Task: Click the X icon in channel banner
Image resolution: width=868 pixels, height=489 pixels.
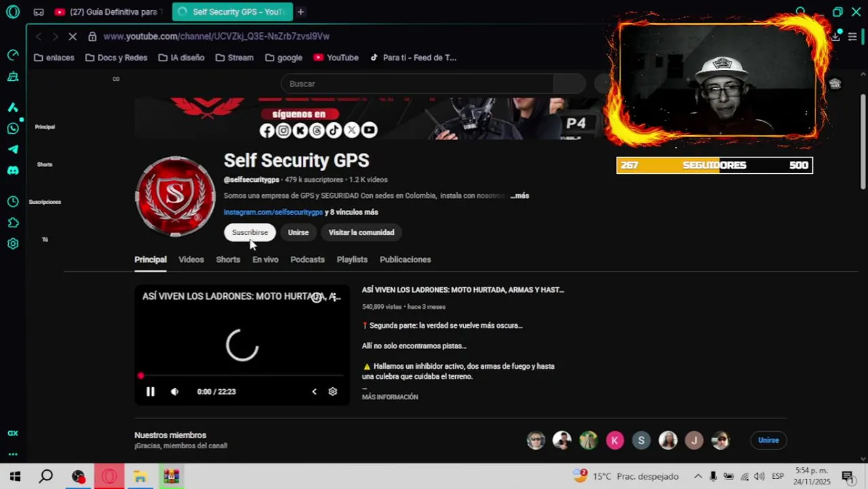Action: pos(351,130)
